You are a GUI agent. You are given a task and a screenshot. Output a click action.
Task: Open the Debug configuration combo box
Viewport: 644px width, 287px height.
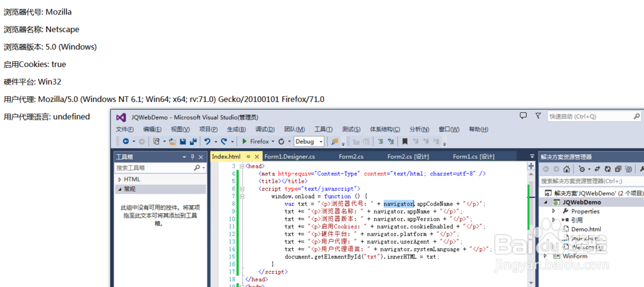pos(309,141)
